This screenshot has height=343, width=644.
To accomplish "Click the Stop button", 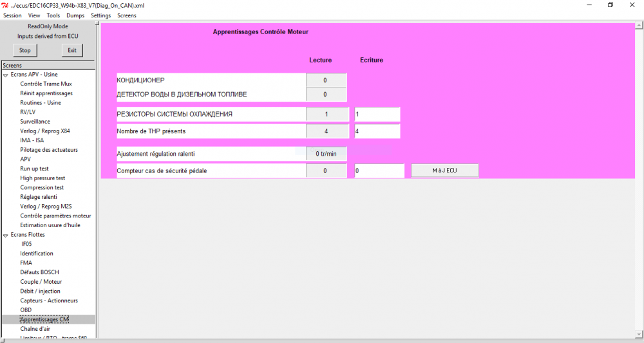I will pos(24,50).
